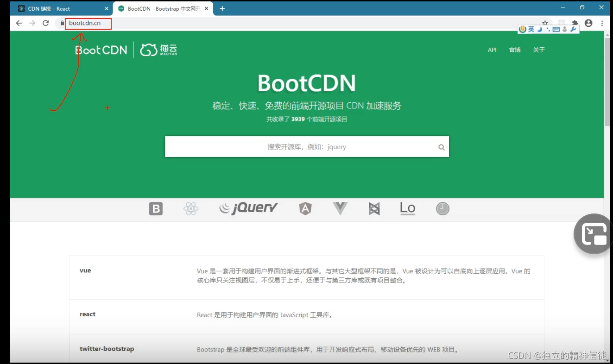
Task: Click the Lodash Lo icon
Action: coord(408,208)
